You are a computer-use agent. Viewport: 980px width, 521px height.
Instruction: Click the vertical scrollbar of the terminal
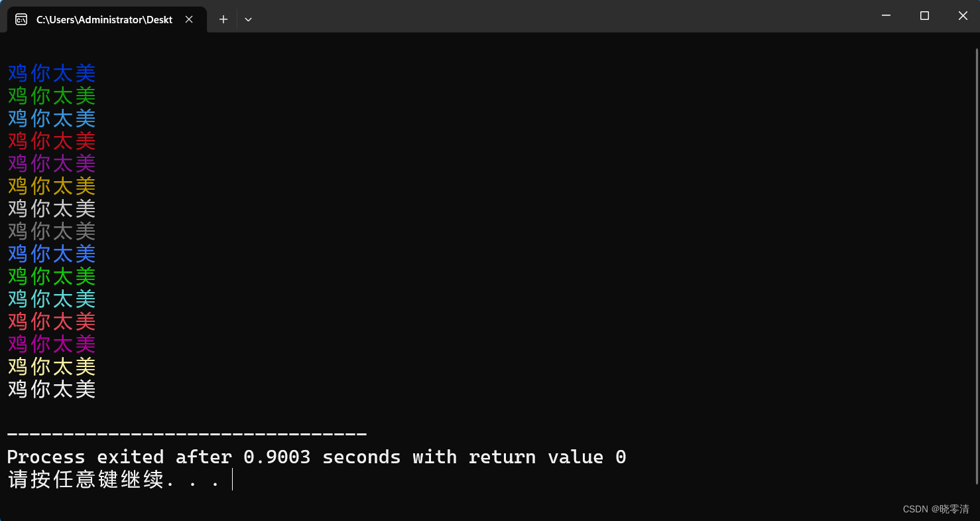point(976,265)
